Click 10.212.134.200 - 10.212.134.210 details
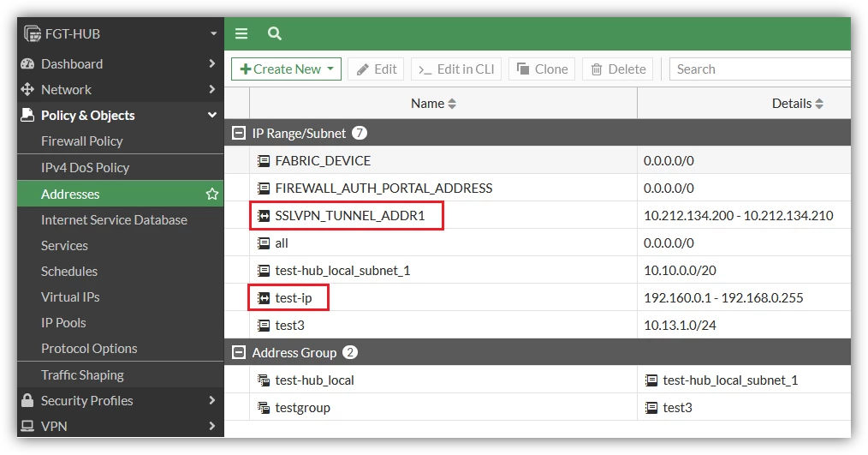The image size is (868, 455). pos(739,216)
